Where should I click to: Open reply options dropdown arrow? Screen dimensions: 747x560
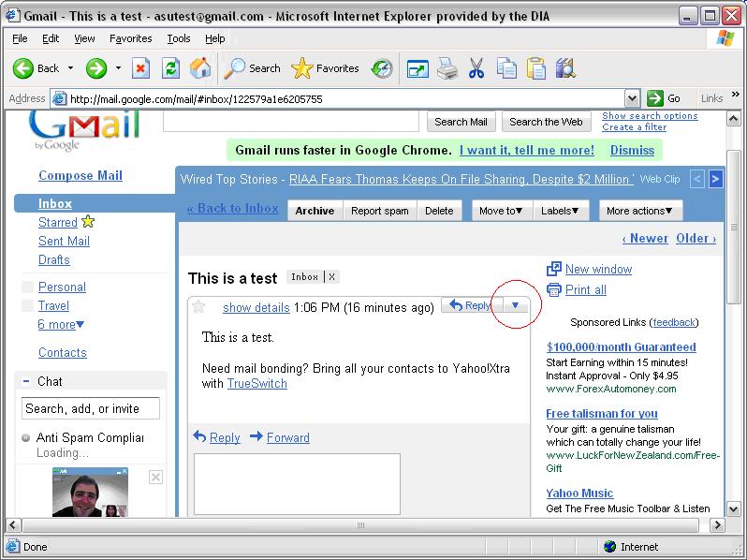point(516,305)
